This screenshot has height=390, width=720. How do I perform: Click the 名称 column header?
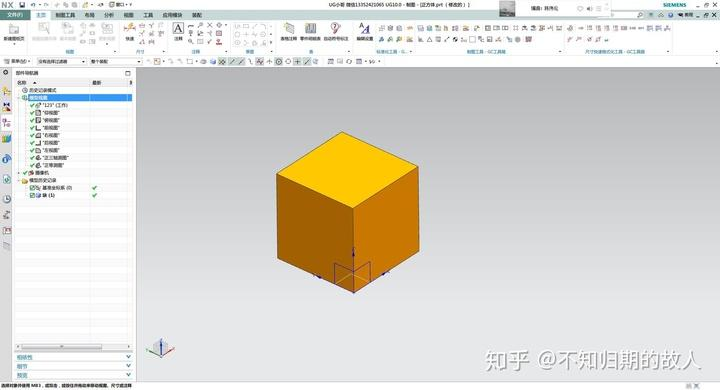pyautogui.click(x=22, y=83)
